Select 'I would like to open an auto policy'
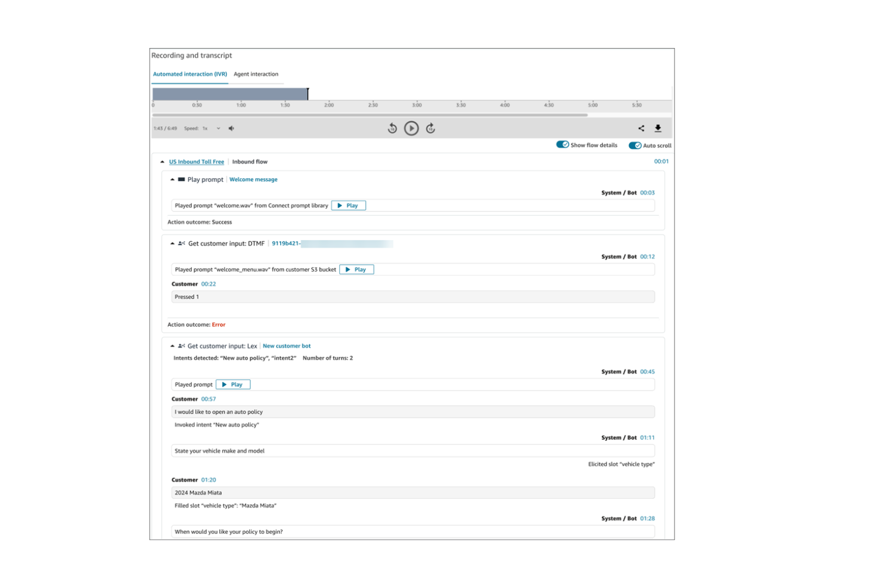This screenshot has height=588, width=882. 413,412
